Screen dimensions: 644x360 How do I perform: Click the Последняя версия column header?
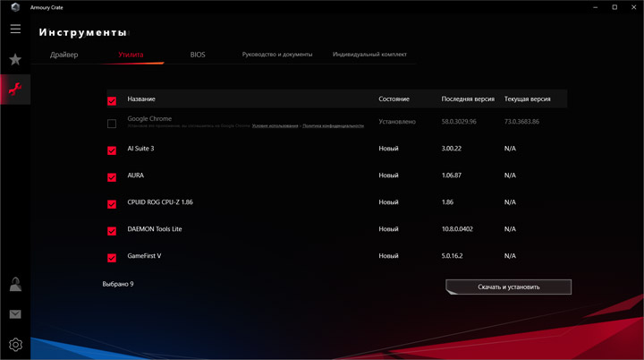point(468,99)
